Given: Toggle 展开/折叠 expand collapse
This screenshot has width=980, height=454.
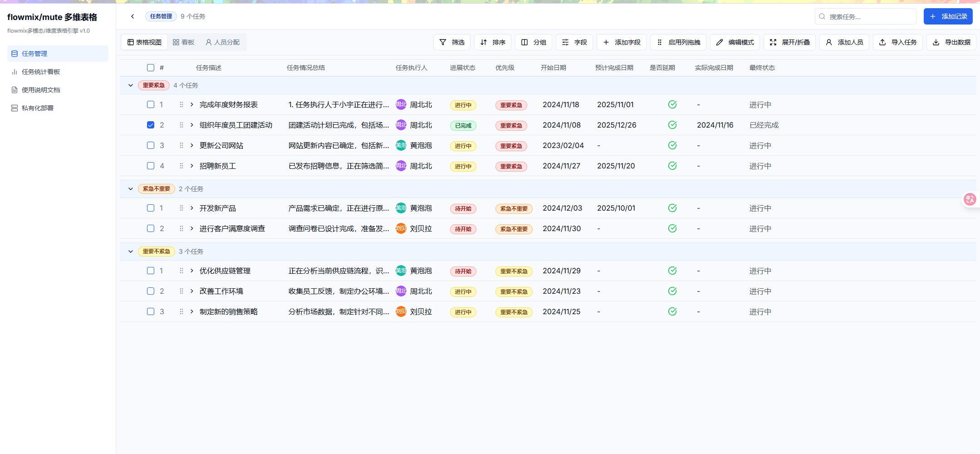Looking at the screenshot, I should click(x=790, y=42).
